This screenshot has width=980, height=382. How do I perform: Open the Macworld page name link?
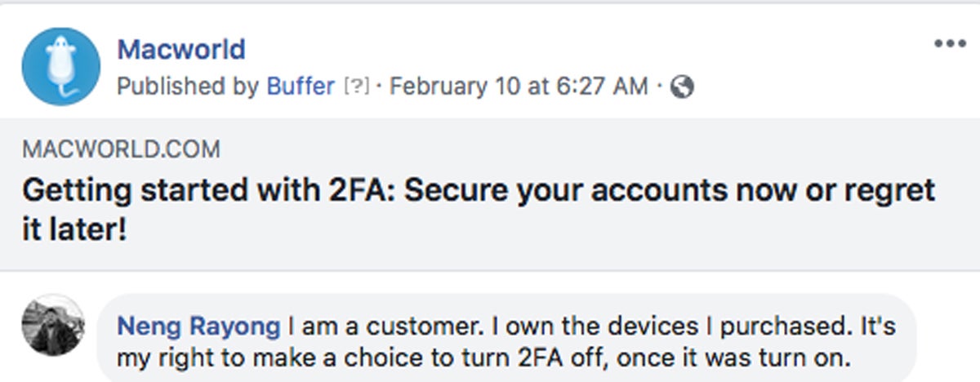[181, 49]
